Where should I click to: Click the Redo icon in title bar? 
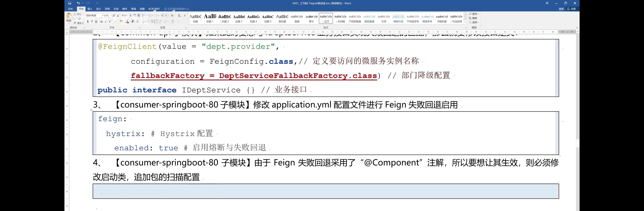[x=88, y=3]
